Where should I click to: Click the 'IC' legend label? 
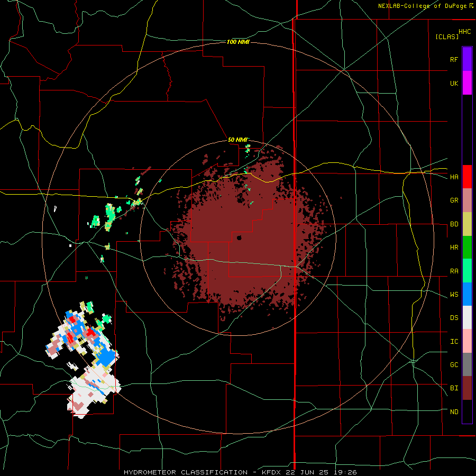pos(454,342)
